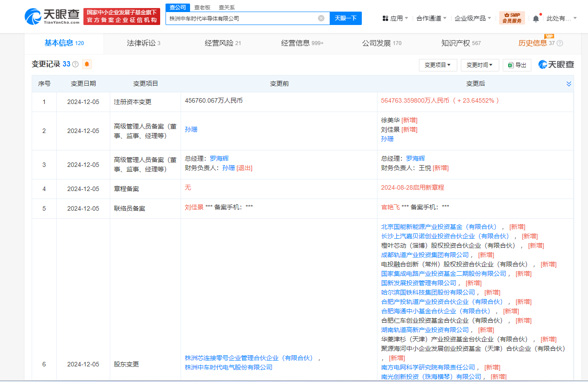Select the 股东变更 cell

coord(126,364)
